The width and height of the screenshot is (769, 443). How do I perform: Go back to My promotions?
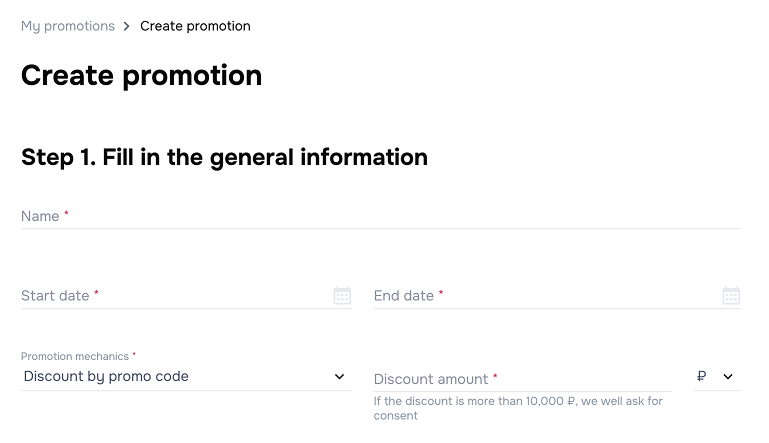tap(68, 26)
